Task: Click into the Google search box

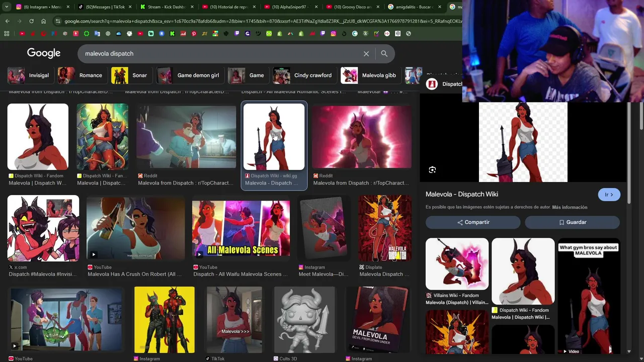Action: [221, 54]
